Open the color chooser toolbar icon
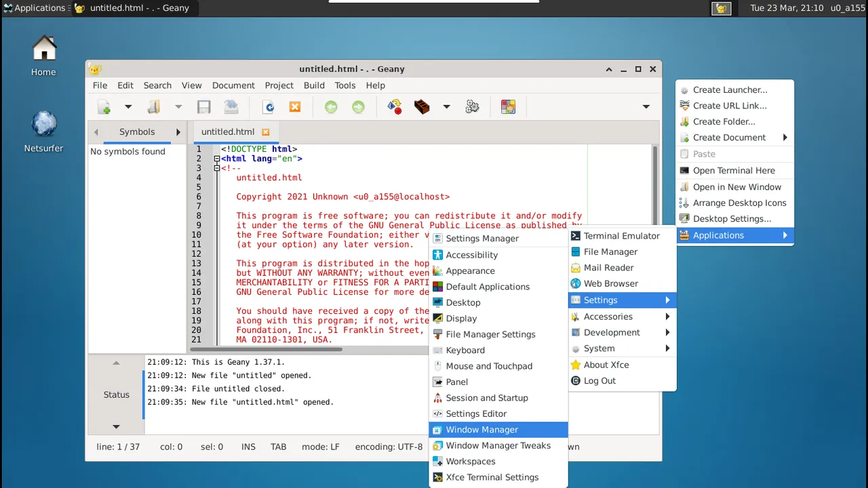 pos(508,107)
